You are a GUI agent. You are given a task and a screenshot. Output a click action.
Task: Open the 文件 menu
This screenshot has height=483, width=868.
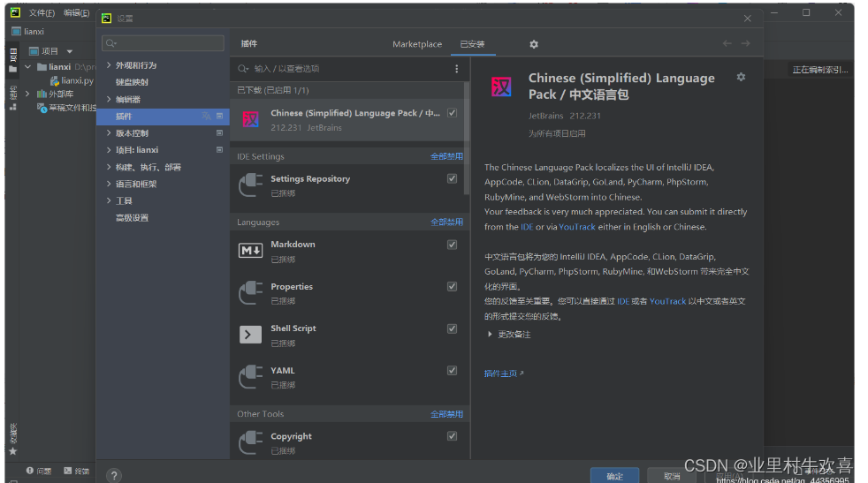(x=42, y=12)
